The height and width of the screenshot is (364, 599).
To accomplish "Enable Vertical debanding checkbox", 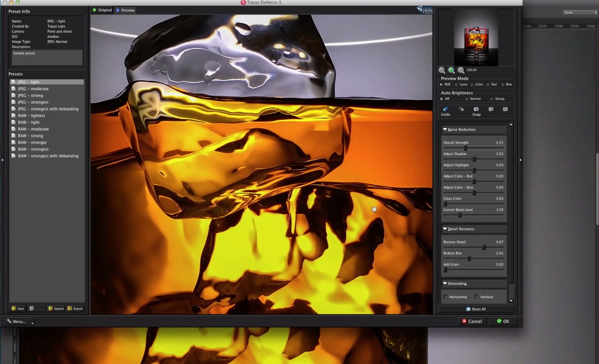I will click(x=476, y=297).
